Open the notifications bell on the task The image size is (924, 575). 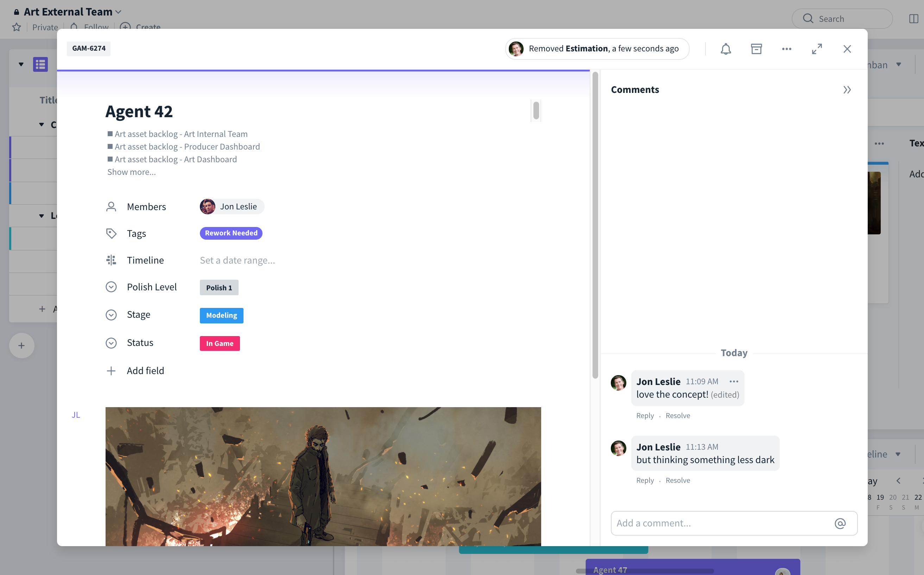(726, 49)
